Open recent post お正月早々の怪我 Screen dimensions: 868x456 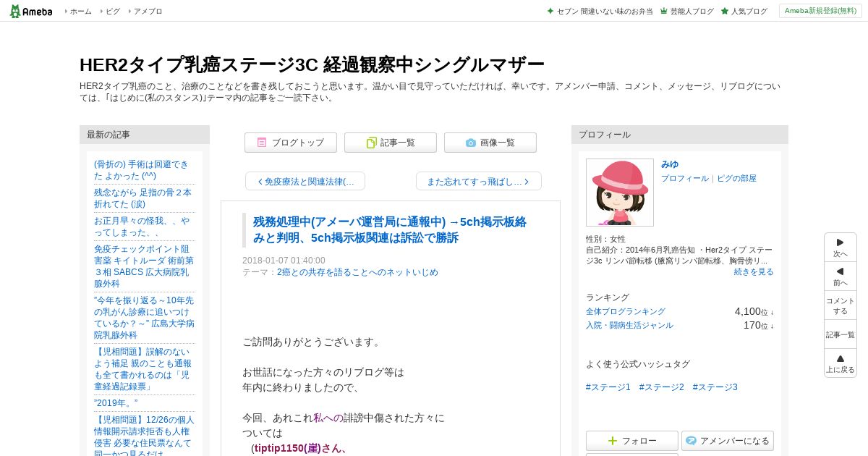(x=142, y=227)
